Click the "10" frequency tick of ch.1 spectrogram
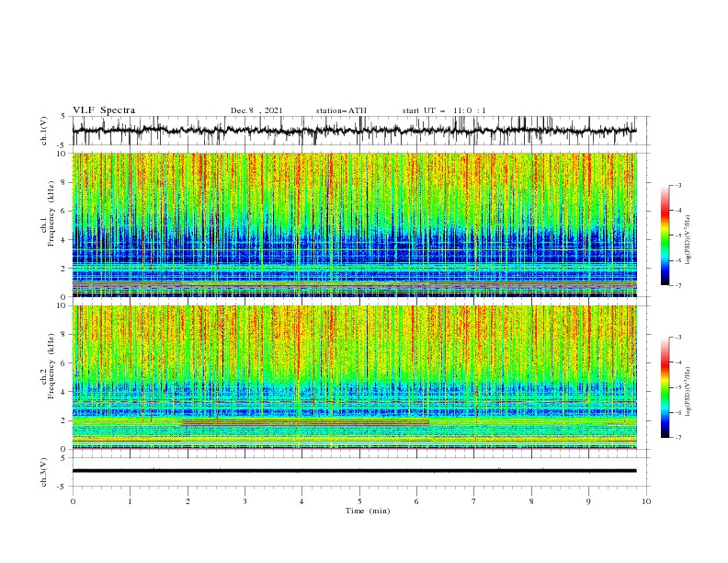This screenshot has width=728, height=563. click(x=62, y=154)
